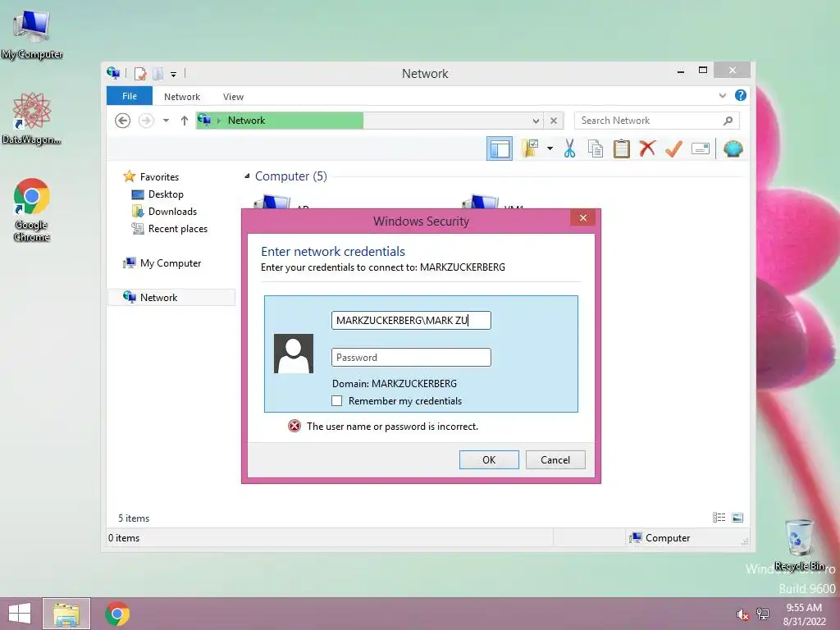Select Favorites in navigation pane

[159, 177]
